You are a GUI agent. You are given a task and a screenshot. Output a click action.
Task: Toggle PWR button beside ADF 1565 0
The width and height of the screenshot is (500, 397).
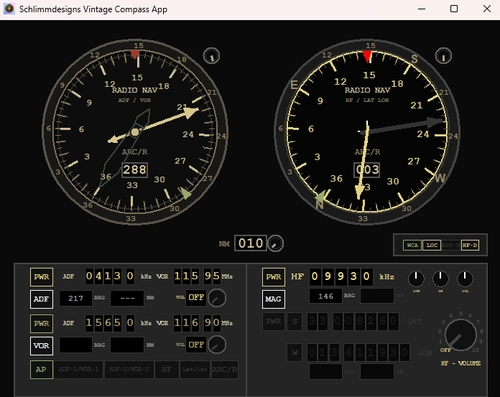click(x=41, y=323)
